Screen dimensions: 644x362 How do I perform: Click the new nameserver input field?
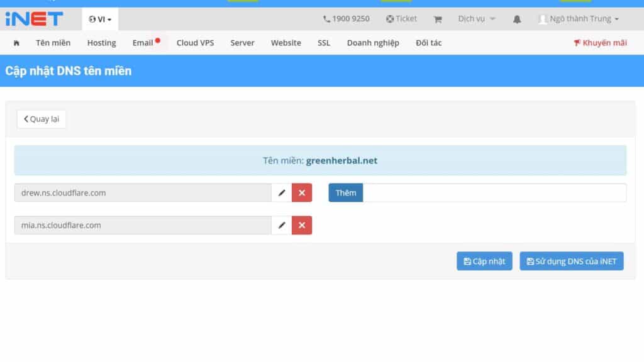click(x=494, y=193)
